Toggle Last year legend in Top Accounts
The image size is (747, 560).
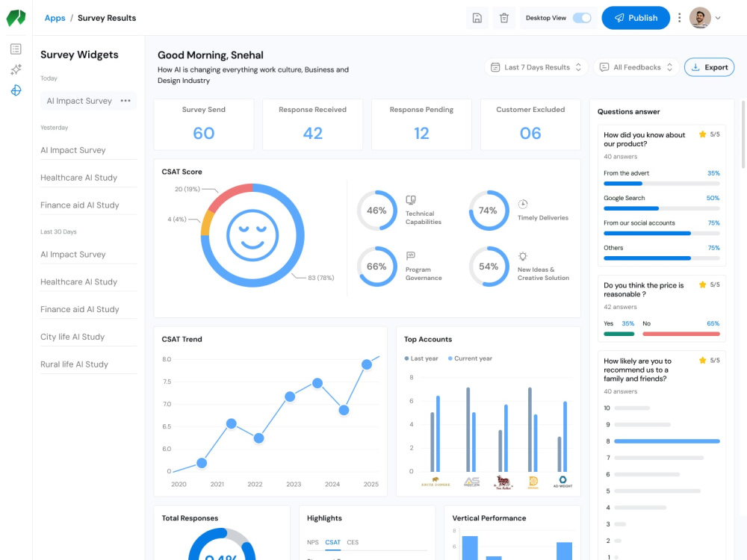tap(421, 358)
